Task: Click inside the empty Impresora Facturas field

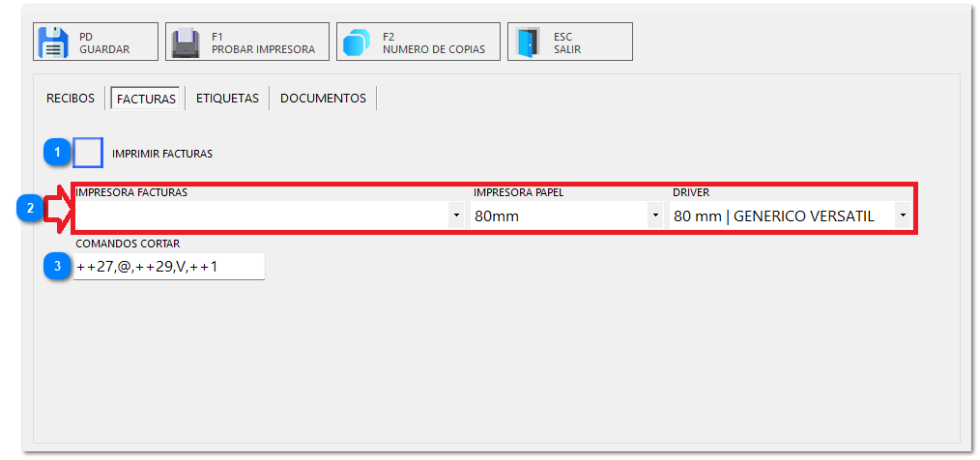Action: pos(261,216)
